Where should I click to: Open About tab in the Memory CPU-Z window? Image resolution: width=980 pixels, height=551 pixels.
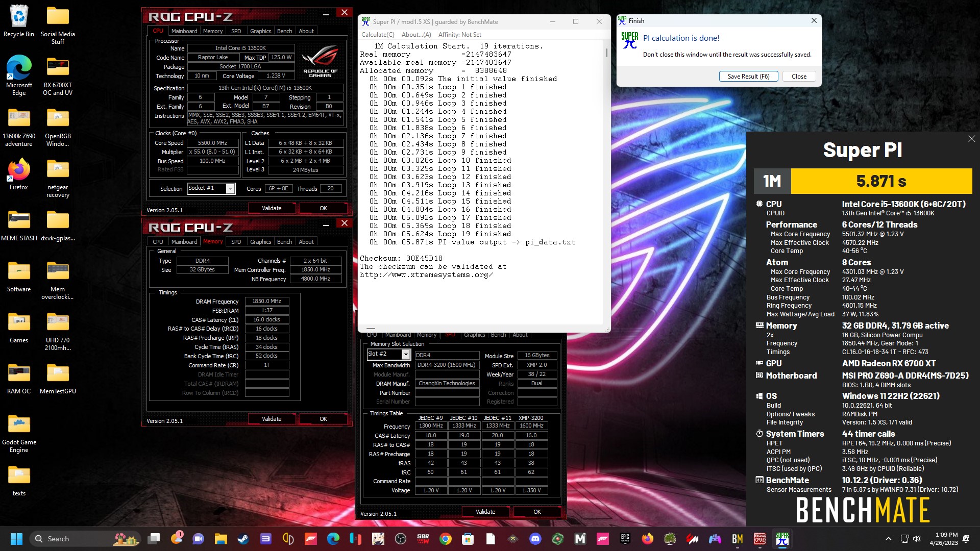[306, 242]
